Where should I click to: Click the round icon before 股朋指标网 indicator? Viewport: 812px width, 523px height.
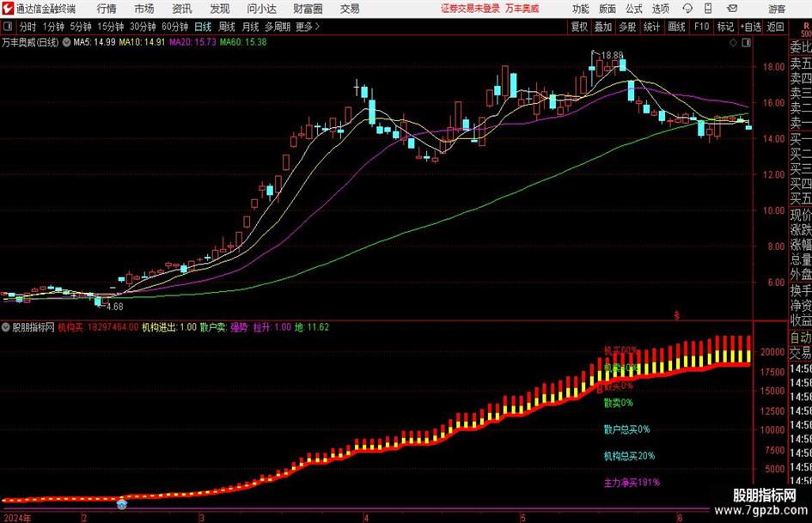6,327
